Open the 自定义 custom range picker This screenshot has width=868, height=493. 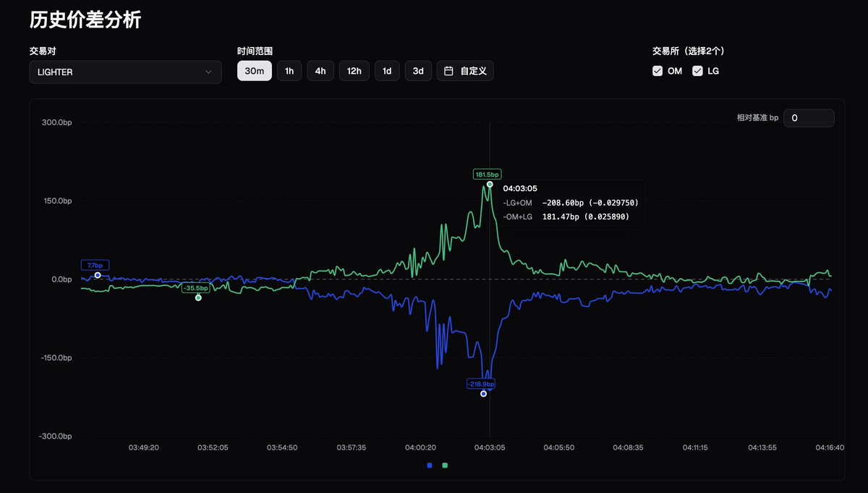tap(465, 71)
